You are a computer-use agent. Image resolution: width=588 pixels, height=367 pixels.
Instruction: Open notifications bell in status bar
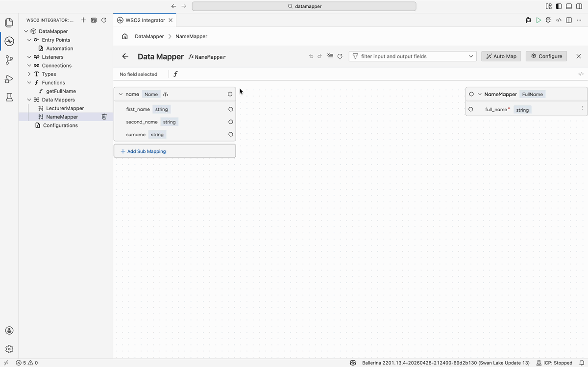tap(581, 363)
